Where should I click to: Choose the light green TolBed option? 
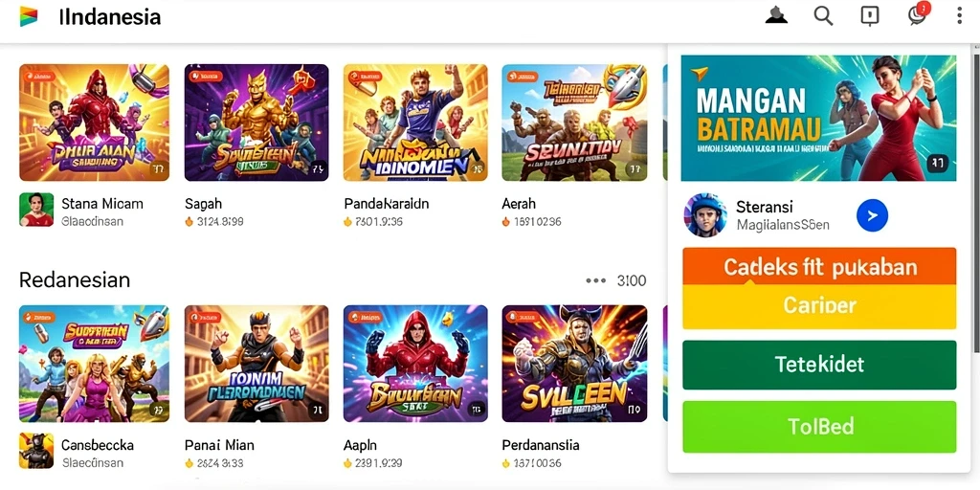(x=819, y=427)
